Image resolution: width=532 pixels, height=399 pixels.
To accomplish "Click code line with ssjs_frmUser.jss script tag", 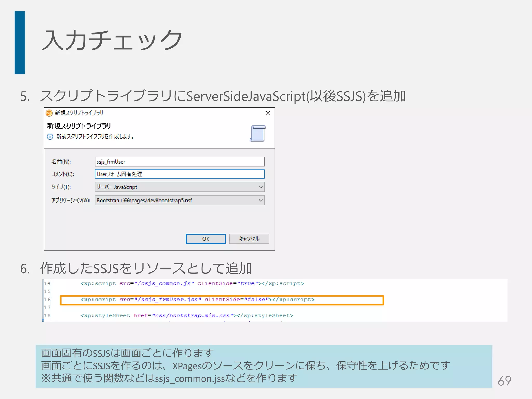I will point(197,300).
